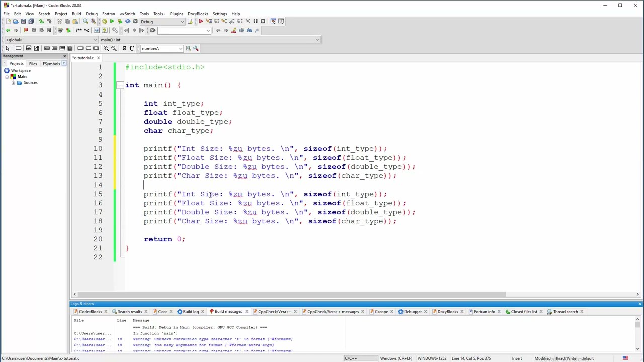
Task: Click the C comment toolbar letter icon
Action: pos(132,48)
